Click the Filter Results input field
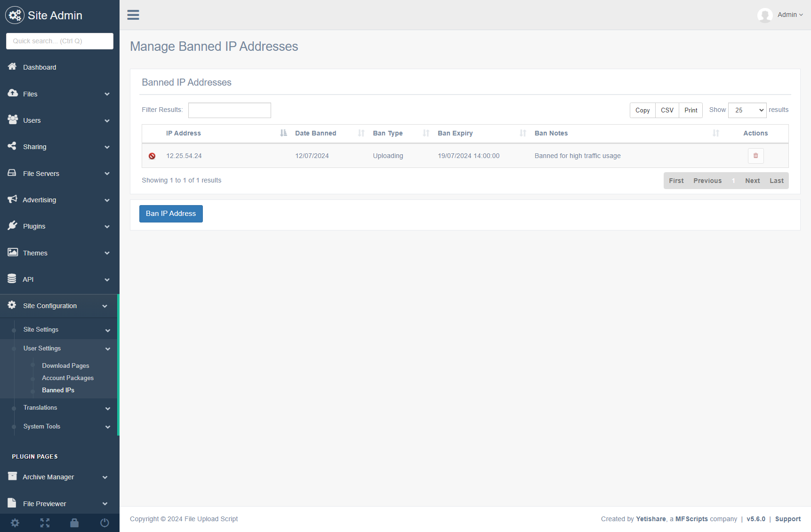This screenshot has width=811, height=532. (229, 110)
